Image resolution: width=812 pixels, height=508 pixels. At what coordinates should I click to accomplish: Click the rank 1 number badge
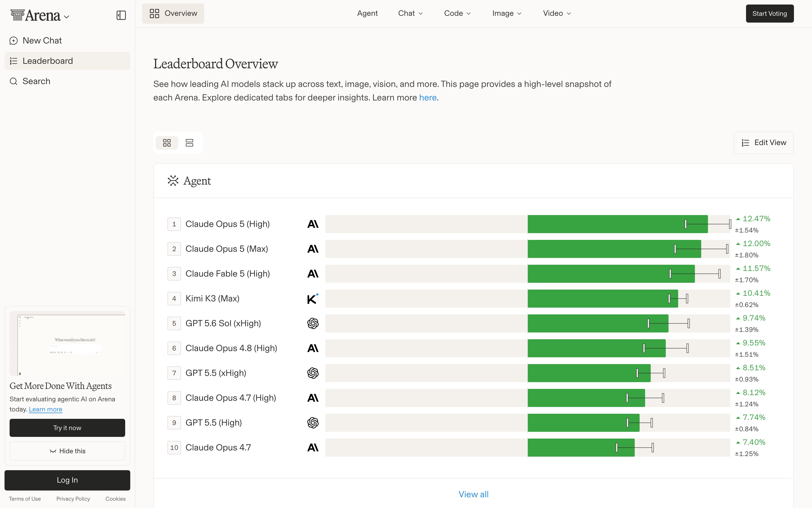click(174, 224)
